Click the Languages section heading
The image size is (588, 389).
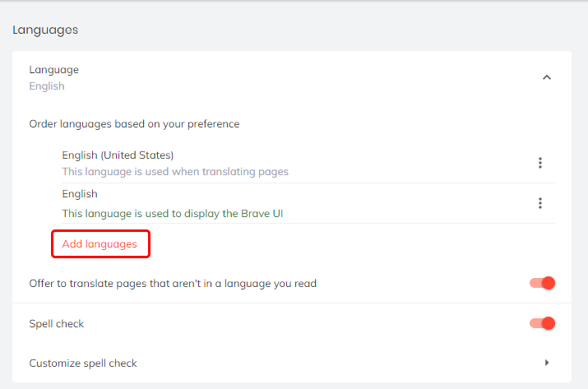[x=45, y=30]
